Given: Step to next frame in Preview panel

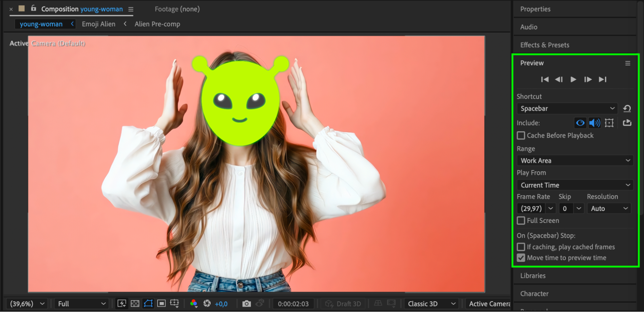Looking at the screenshot, I should (x=588, y=79).
